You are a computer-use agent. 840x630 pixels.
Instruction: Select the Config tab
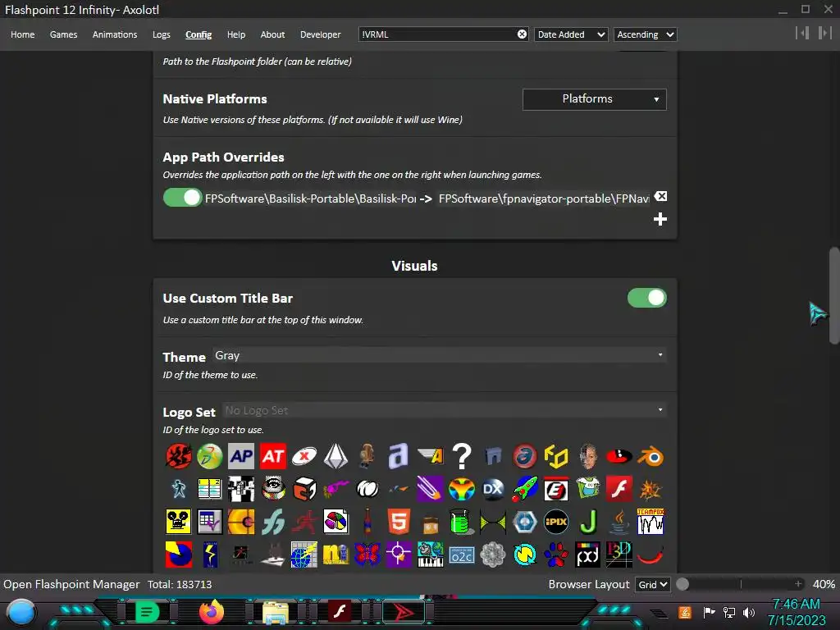(199, 34)
